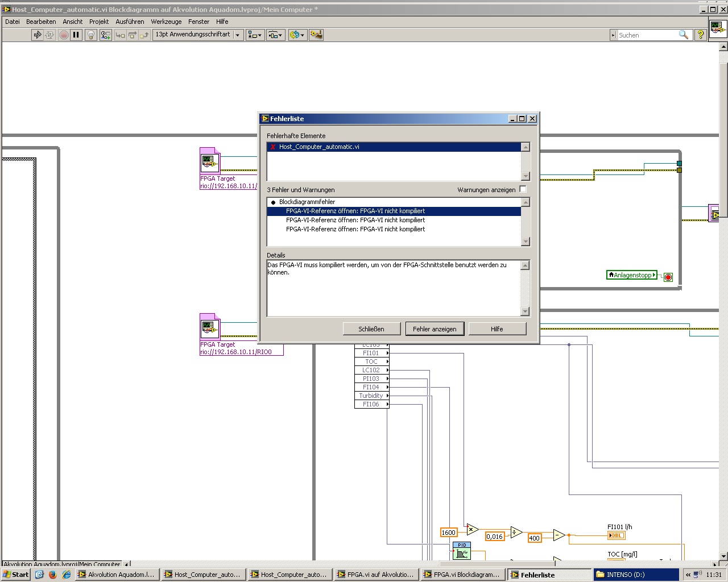Click the Pause execution button
728x582 pixels.
point(76,35)
